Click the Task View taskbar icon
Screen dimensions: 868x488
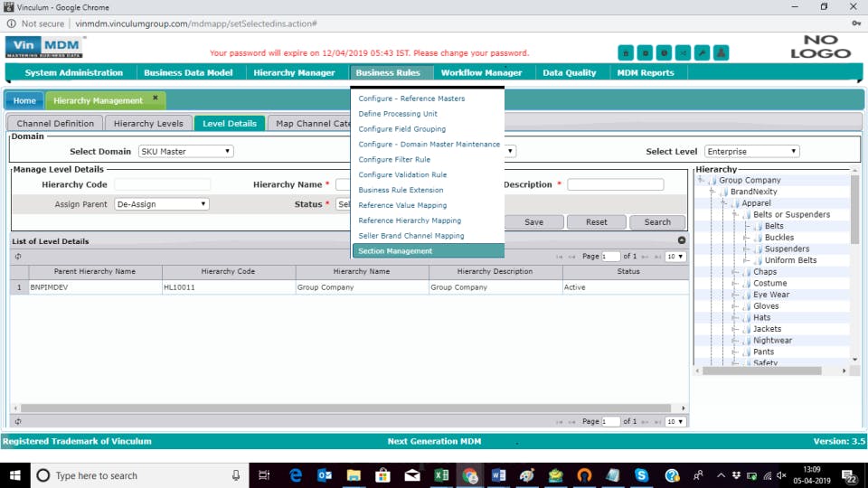264,475
